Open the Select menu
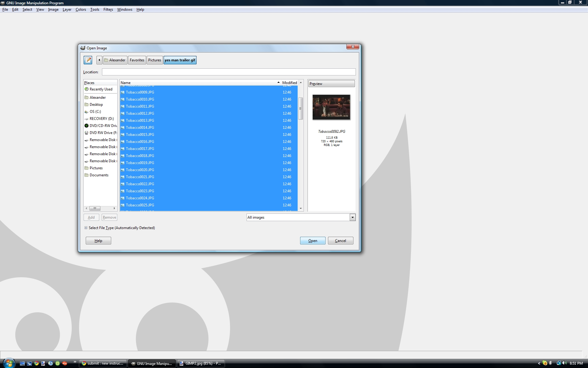 [27, 10]
